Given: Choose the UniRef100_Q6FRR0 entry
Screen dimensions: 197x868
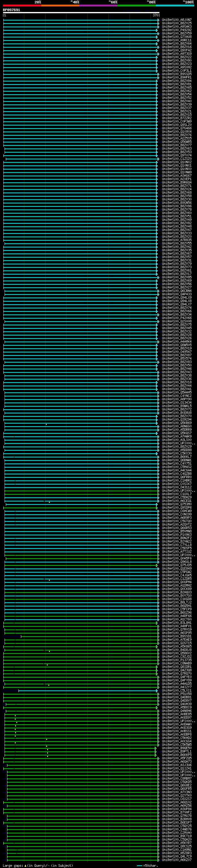Looking at the screenshot, I should tap(176, 477).
